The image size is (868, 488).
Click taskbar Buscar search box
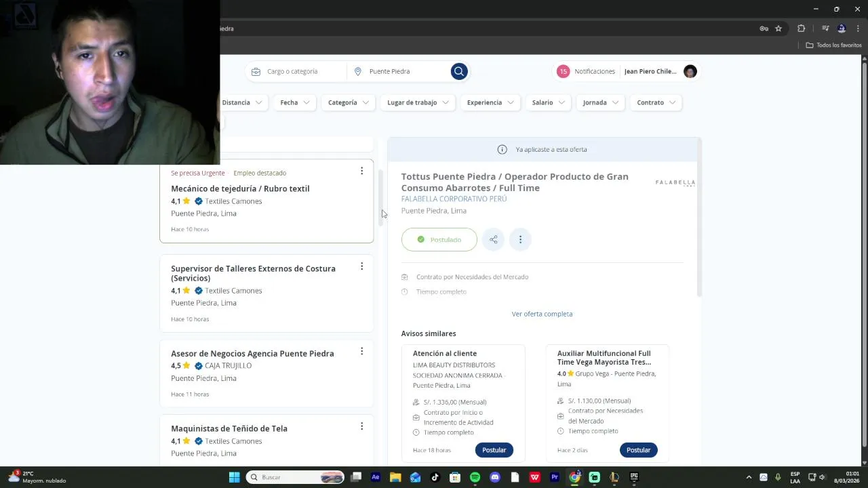click(x=296, y=477)
